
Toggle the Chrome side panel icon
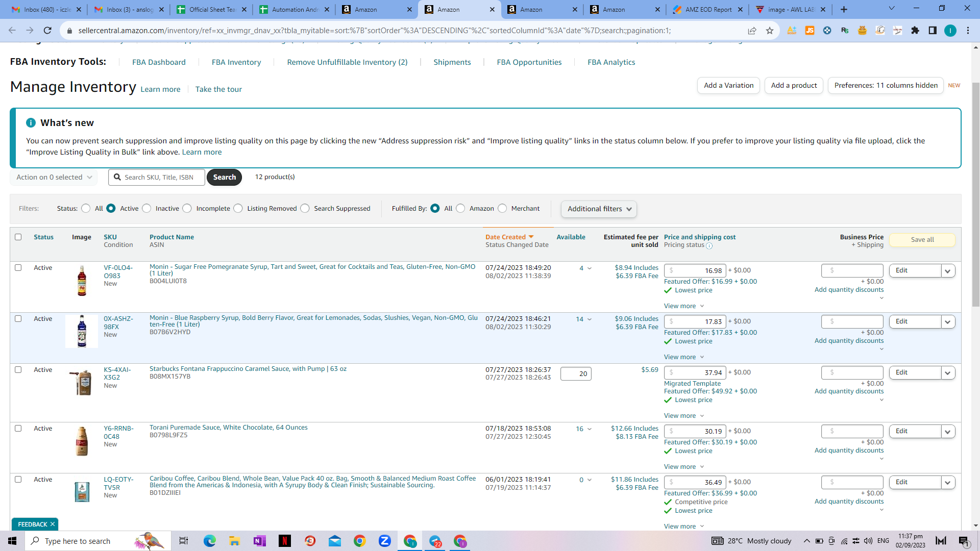pyautogui.click(x=933, y=31)
